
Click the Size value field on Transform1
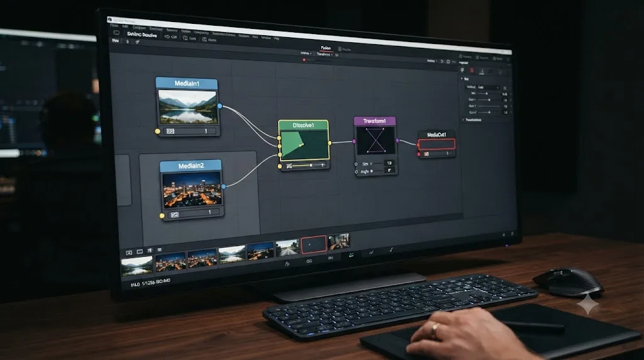389,163
